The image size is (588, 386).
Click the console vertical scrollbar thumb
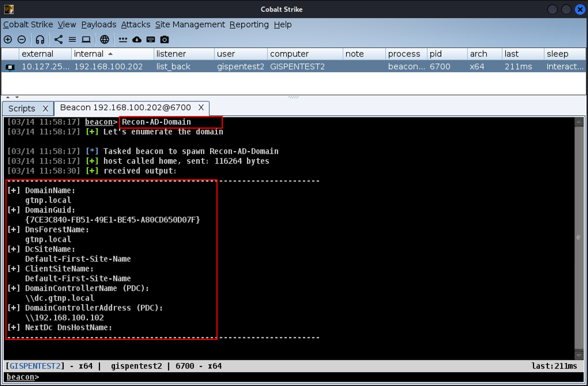(578, 238)
